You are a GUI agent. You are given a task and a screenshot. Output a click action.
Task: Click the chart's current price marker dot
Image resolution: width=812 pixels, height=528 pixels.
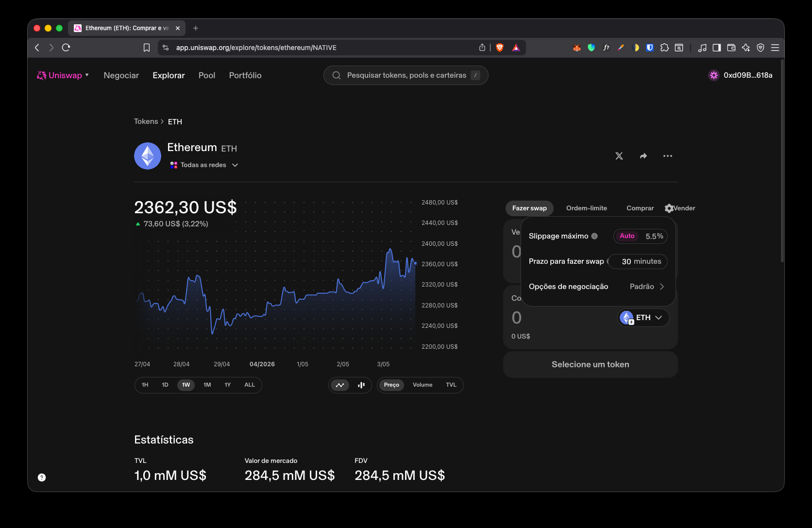(415, 263)
